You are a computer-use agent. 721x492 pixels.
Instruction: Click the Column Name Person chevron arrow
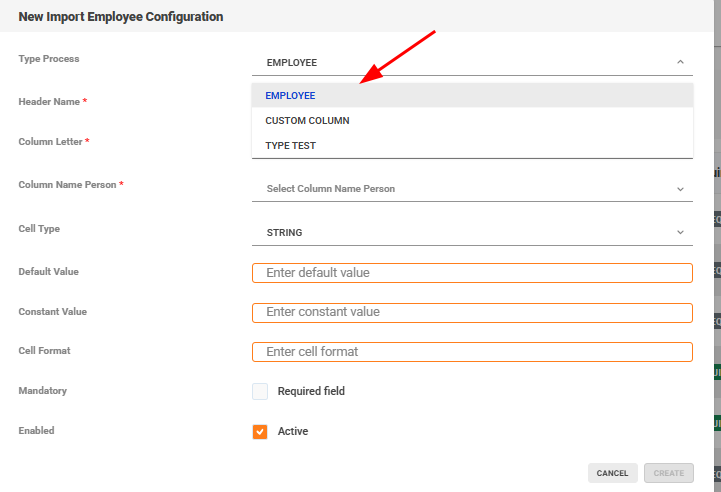[x=680, y=189]
